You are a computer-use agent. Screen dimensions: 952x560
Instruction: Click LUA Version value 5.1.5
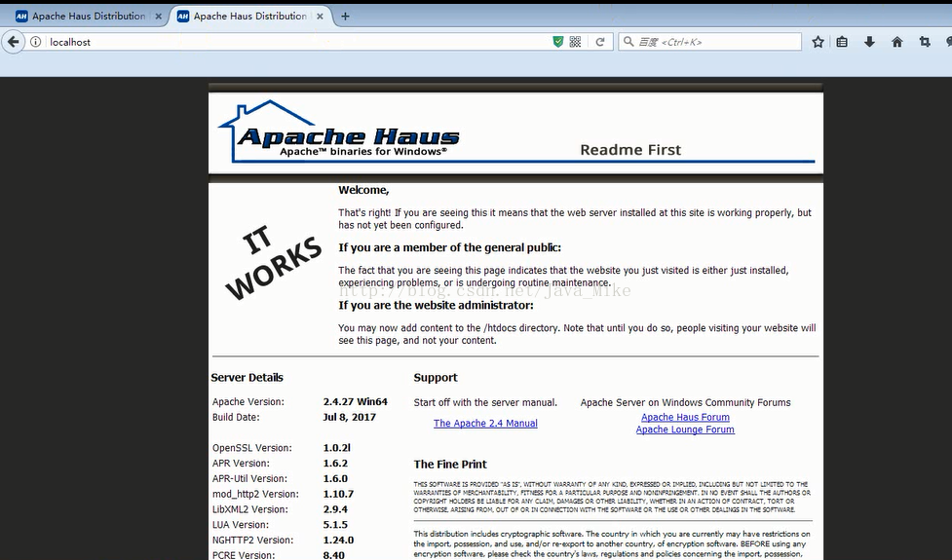335,525
